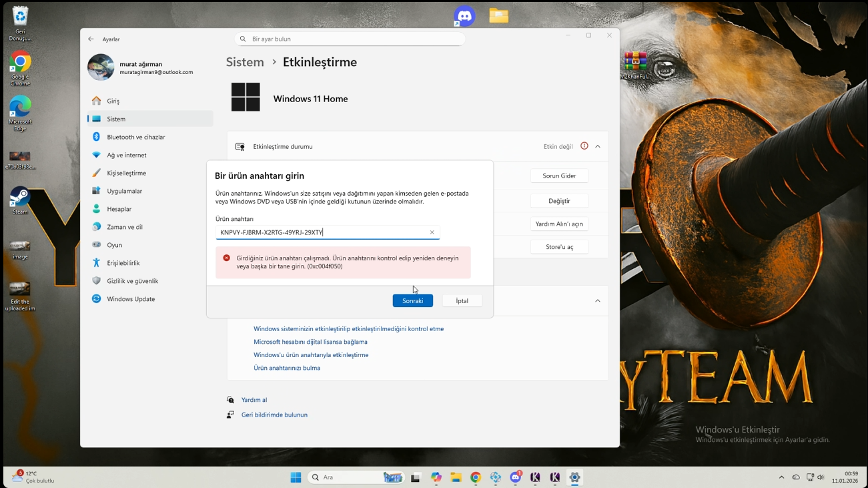Click the Settings gear in the taskbar
Screen dimensions: 868x488
[x=574, y=477]
